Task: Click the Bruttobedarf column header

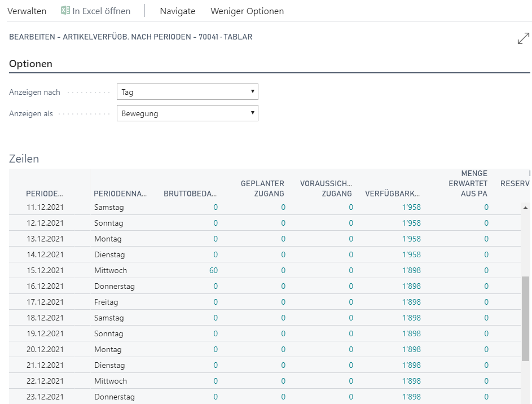Action: click(x=190, y=194)
